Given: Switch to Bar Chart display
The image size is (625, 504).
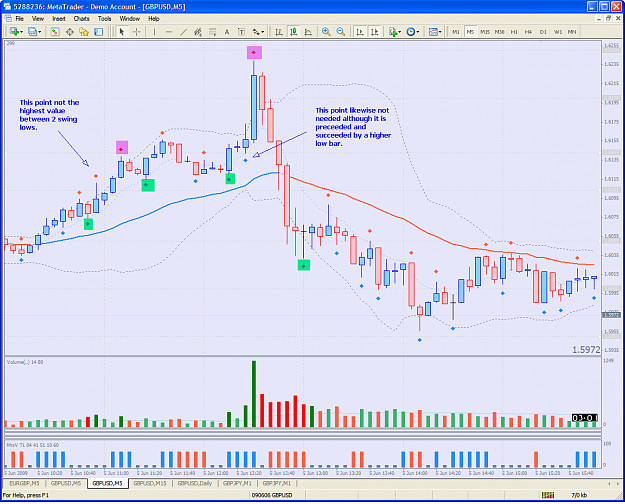Looking at the screenshot, I should click(x=279, y=32).
